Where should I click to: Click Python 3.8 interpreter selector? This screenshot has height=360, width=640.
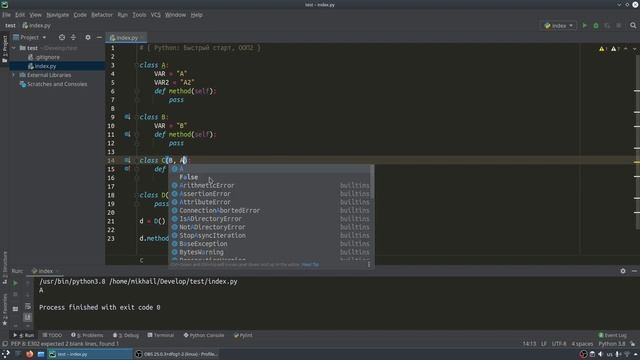pyautogui.click(x=612, y=344)
